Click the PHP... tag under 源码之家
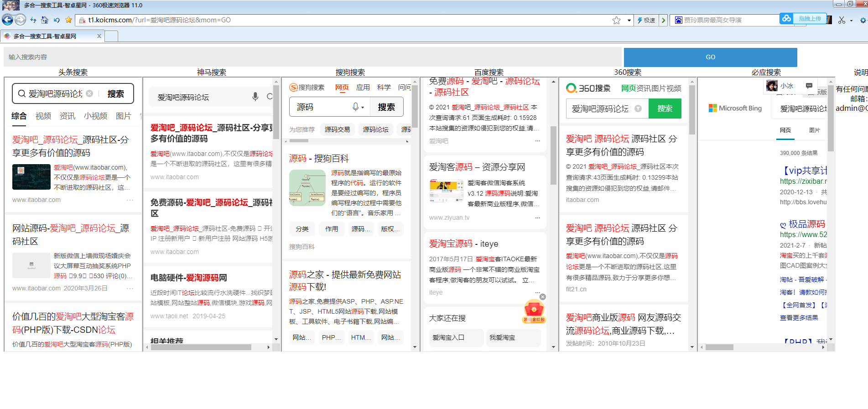This screenshot has width=868, height=409. [331, 337]
